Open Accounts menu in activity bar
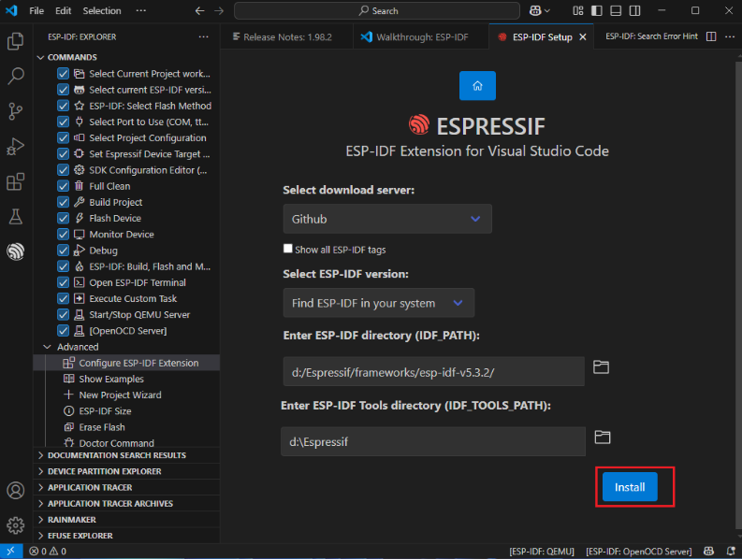The width and height of the screenshot is (742, 560). 16,491
